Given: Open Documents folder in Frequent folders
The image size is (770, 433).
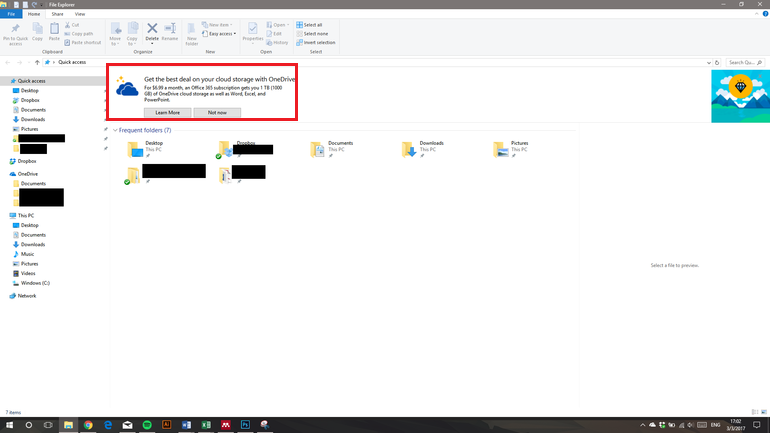Looking at the screenshot, I should (331, 149).
